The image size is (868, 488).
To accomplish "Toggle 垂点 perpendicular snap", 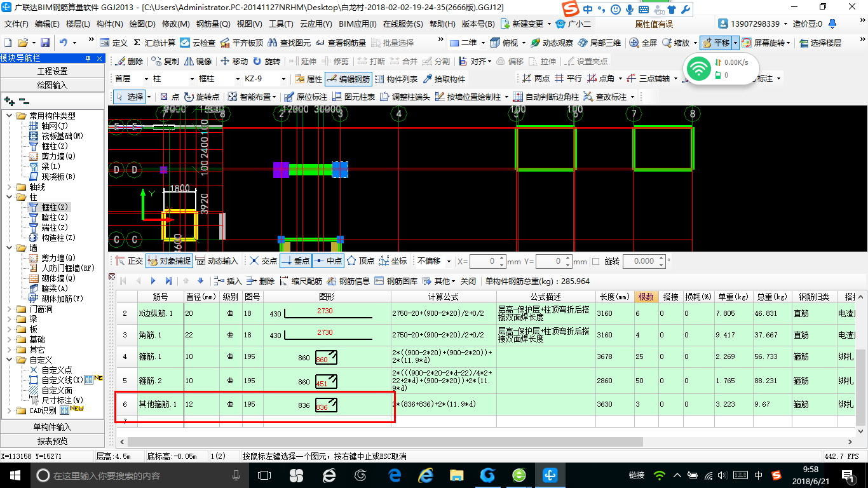I will pos(295,261).
